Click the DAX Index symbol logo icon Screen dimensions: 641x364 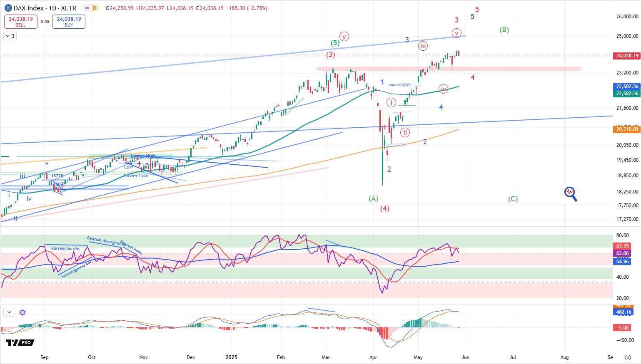tap(8, 8)
